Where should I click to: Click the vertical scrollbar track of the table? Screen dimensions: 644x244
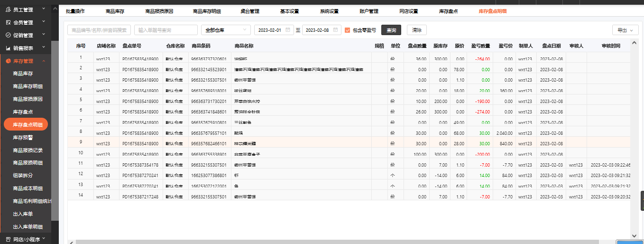(x=635, y=139)
